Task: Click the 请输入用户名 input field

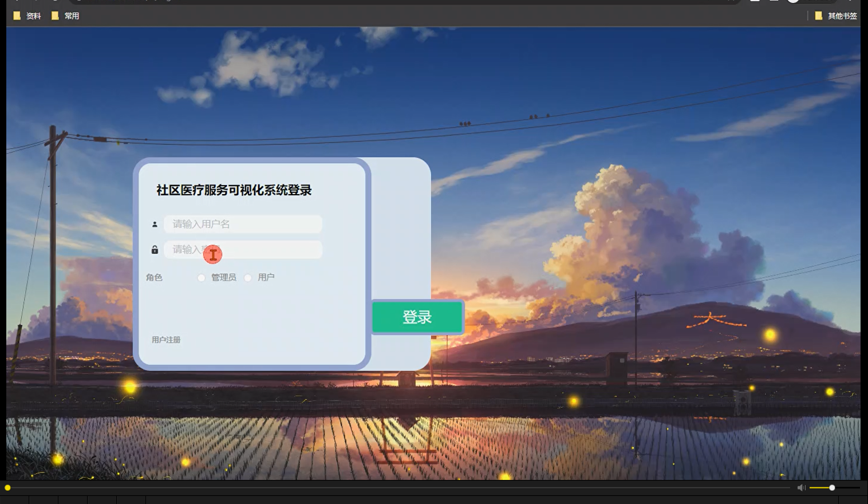Action: [242, 224]
